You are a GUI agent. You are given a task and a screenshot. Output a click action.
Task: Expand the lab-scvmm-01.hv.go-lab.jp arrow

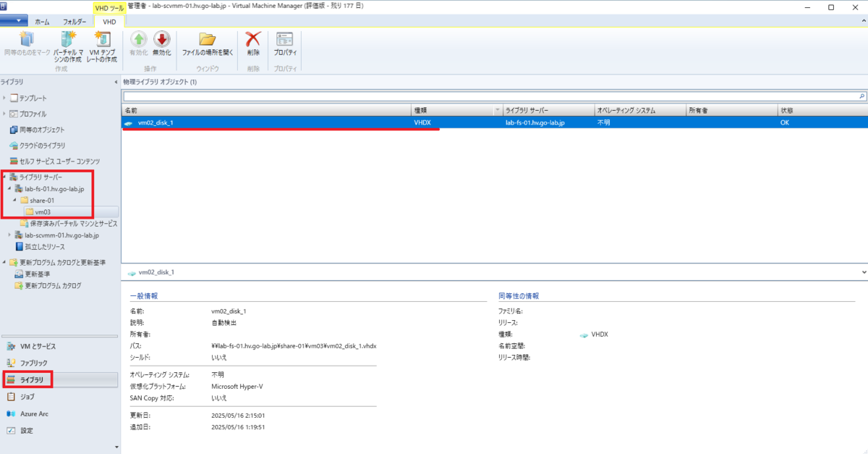pyautogui.click(x=9, y=235)
